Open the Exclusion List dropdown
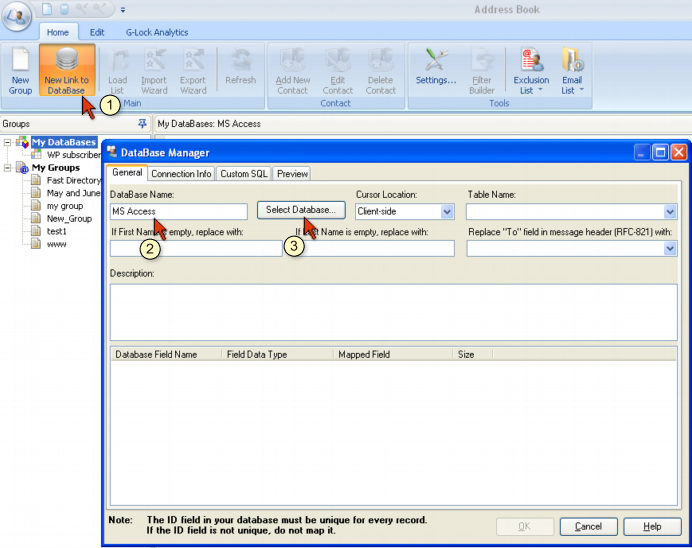The width and height of the screenshot is (692, 548). click(531, 71)
